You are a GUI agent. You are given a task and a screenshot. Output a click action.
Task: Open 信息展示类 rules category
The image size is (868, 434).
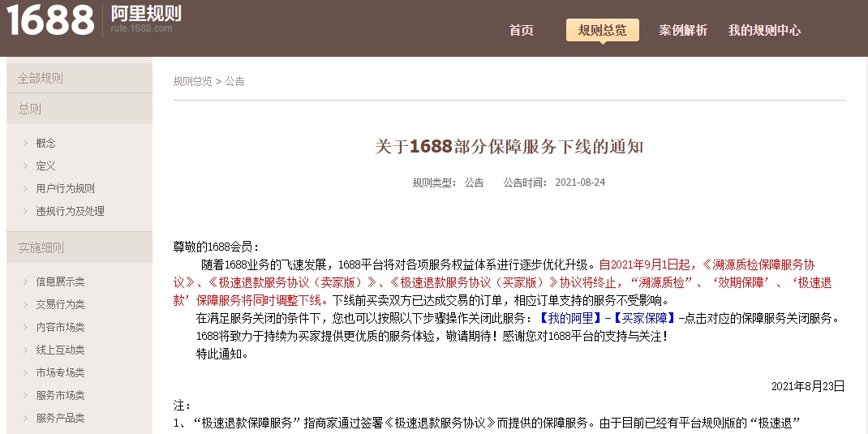tap(60, 281)
